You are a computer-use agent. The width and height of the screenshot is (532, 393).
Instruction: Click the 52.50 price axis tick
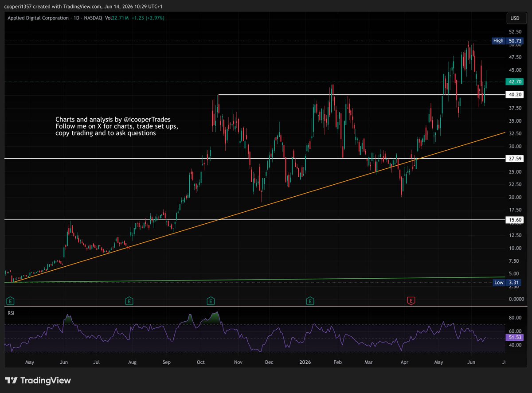point(514,31)
